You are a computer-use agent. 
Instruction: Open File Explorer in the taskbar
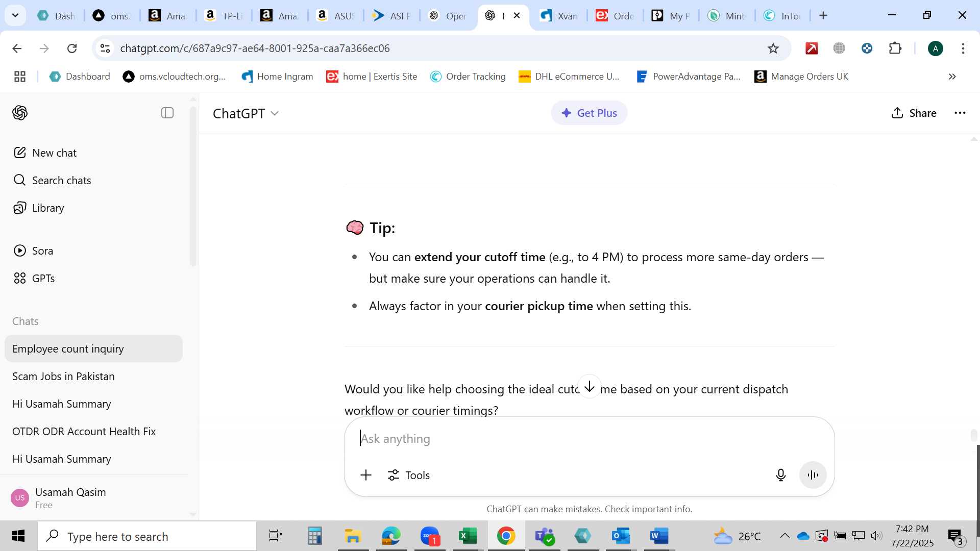(353, 536)
